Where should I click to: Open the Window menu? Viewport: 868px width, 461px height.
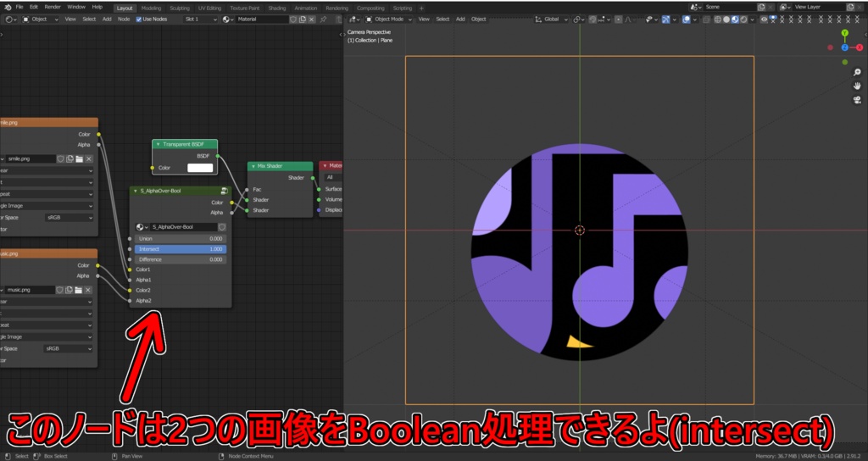pyautogui.click(x=76, y=7)
